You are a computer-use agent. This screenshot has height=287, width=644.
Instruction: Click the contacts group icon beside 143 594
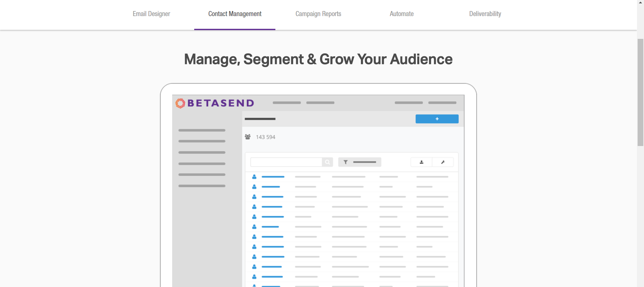point(248,137)
